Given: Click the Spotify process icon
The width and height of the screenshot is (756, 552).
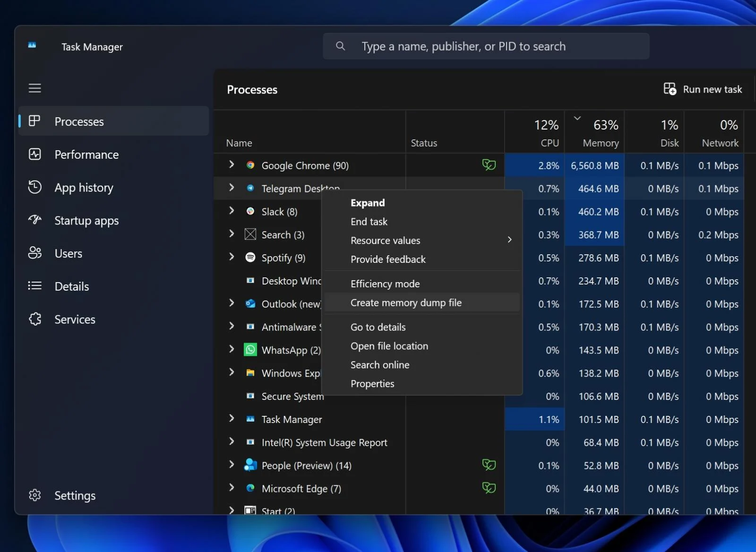Looking at the screenshot, I should [x=250, y=258].
